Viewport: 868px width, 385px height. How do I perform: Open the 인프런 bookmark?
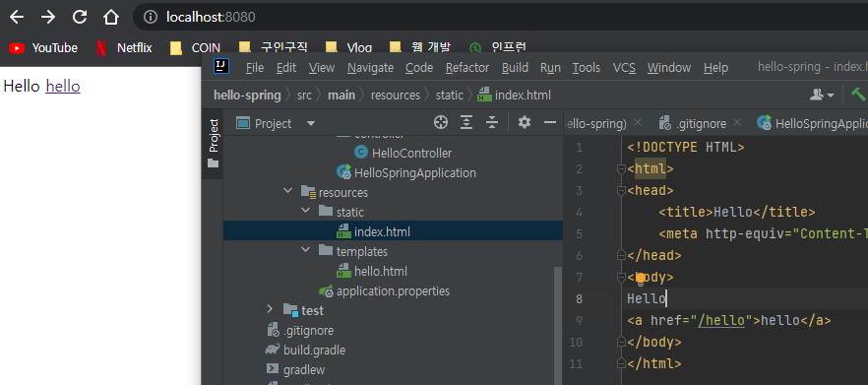(498, 48)
